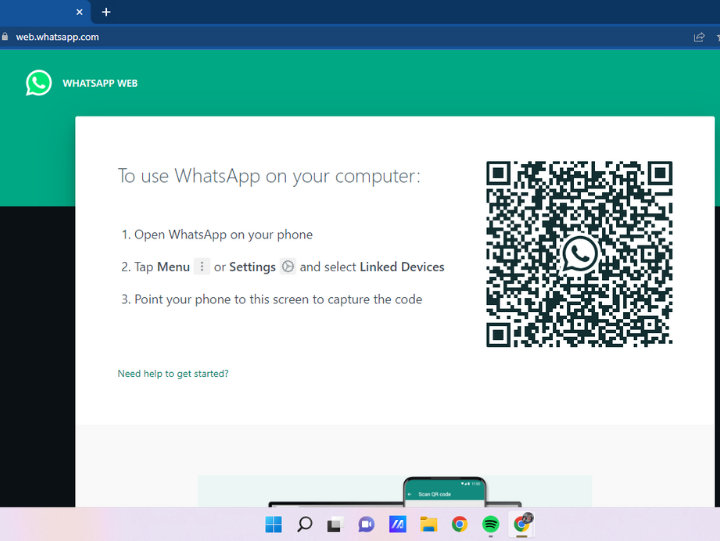Viewport: 720px width, 541px height.
Task: Click the WhatsApp logo inside the QR code
Action: pos(579,254)
